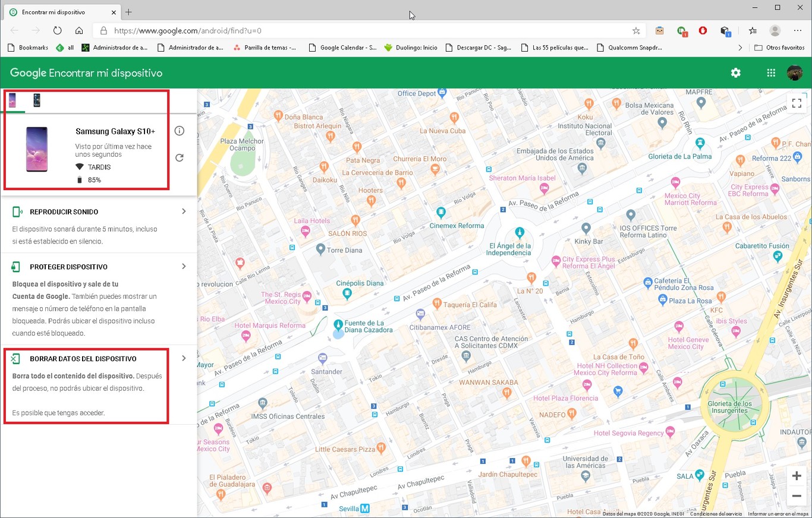Click the Google Encontrar mi dispositivo logo
Screen dimensions: 812x518
86,73
